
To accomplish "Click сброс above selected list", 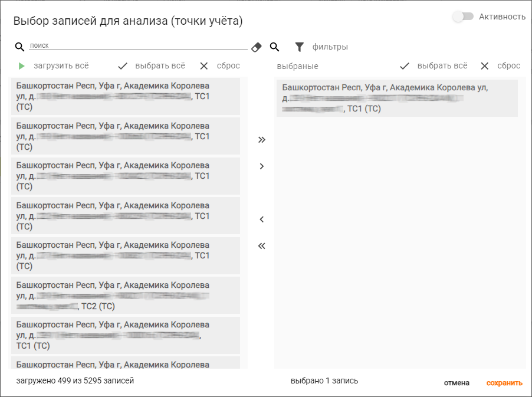I will point(508,65).
